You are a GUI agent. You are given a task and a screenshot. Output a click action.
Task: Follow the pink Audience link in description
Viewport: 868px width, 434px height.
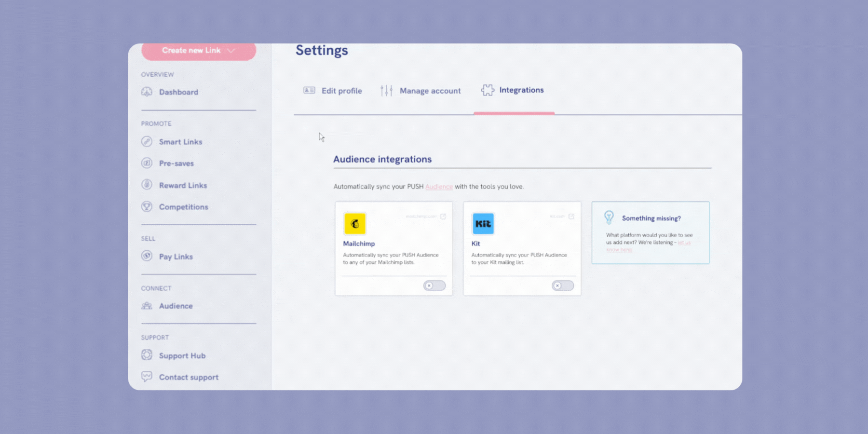click(x=439, y=187)
